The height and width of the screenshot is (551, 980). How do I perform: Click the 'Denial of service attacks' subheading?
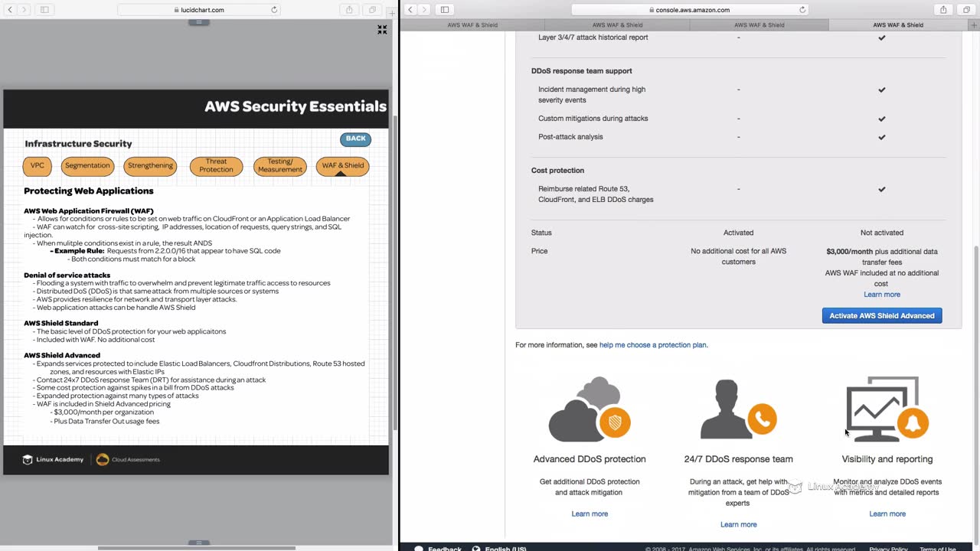[x=67, y=275]
